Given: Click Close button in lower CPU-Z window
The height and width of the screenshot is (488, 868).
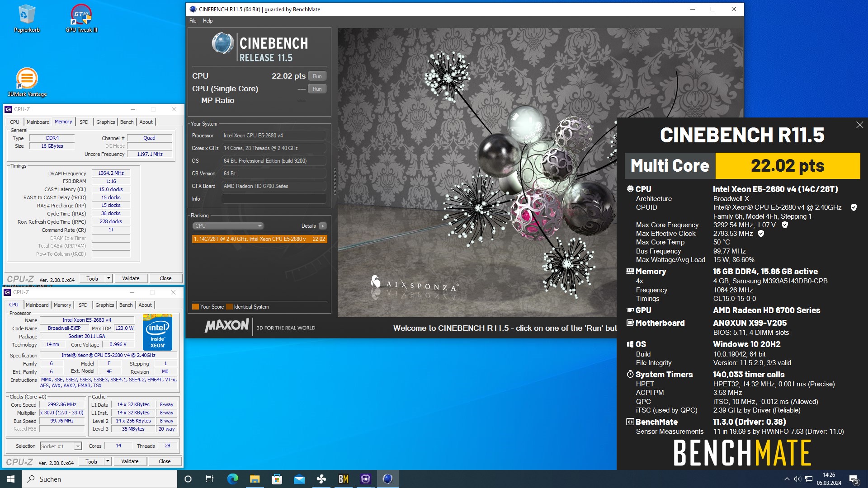Looking at the screenshot, I should (165, 461).
